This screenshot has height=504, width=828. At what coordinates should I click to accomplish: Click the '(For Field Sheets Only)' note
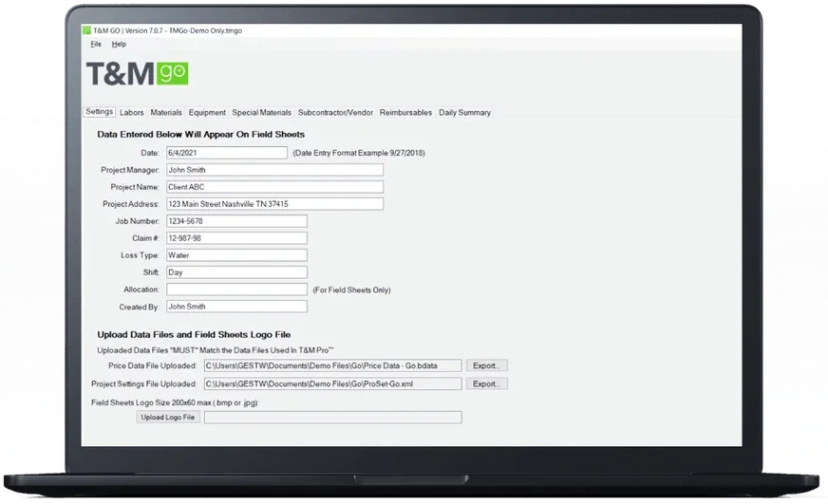coord(351,289)
